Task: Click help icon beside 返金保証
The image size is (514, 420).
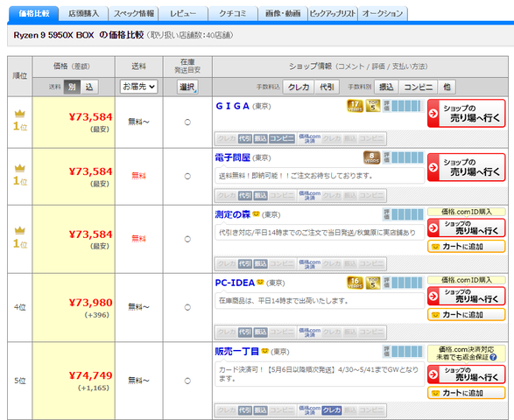Action: [x=493, y=357]
